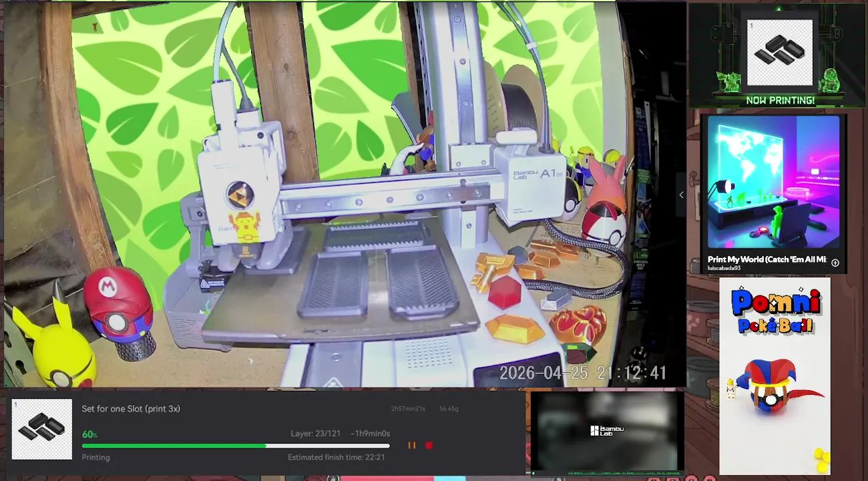Click the plus icon on Print My World card
The image size is (868, 481).
pos(835,263)
